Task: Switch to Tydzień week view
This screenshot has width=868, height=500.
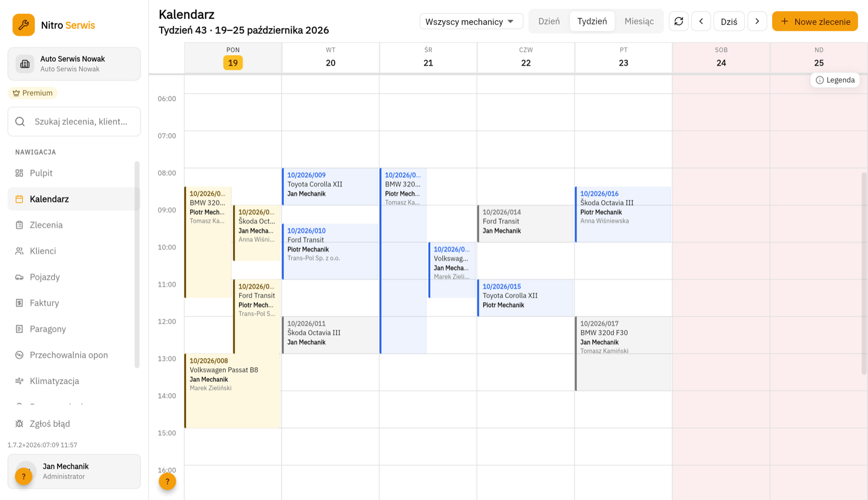Action: (592, 22)
